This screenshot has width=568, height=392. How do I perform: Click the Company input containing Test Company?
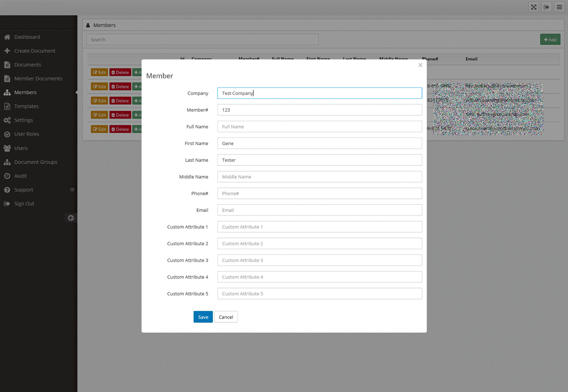319,93
